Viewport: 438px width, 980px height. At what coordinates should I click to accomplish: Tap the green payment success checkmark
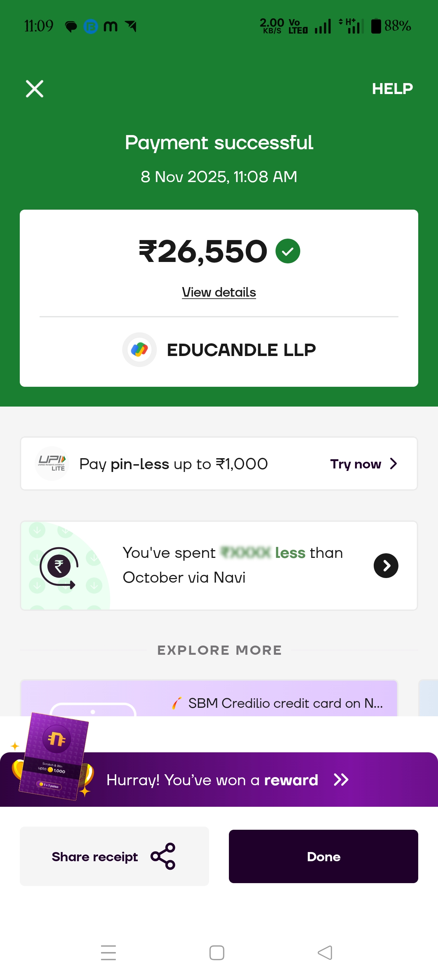point(288,251)
